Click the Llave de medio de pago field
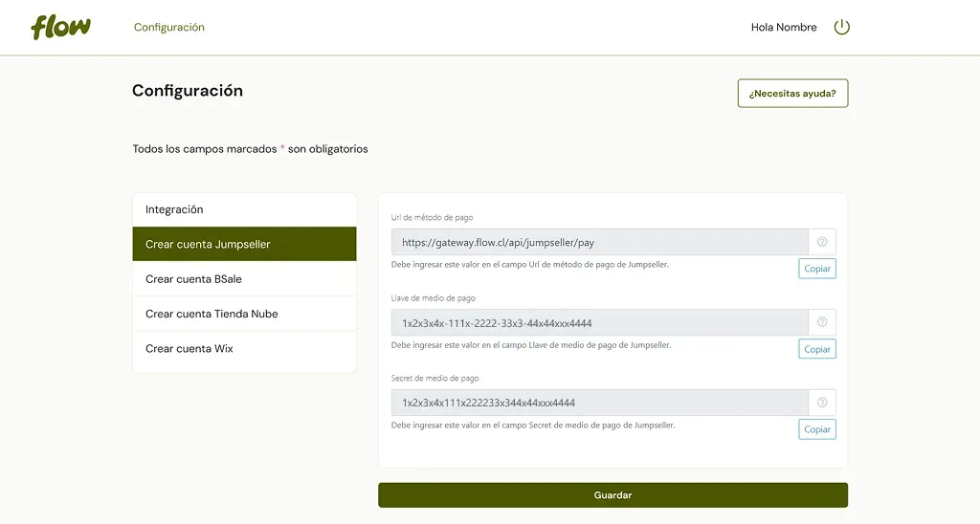 click(599, 323)
